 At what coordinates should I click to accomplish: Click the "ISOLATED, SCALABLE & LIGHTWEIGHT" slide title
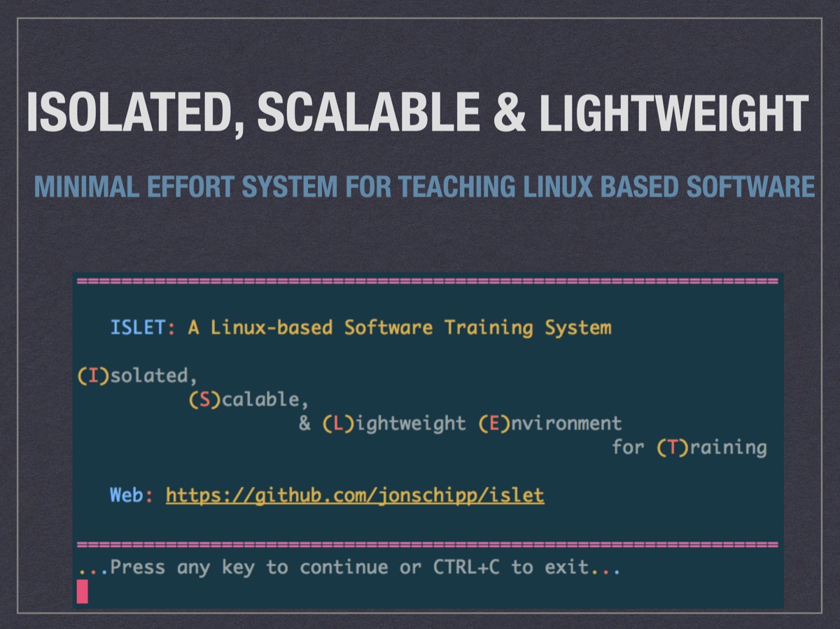pyautogui.click(x=417, y=114)
